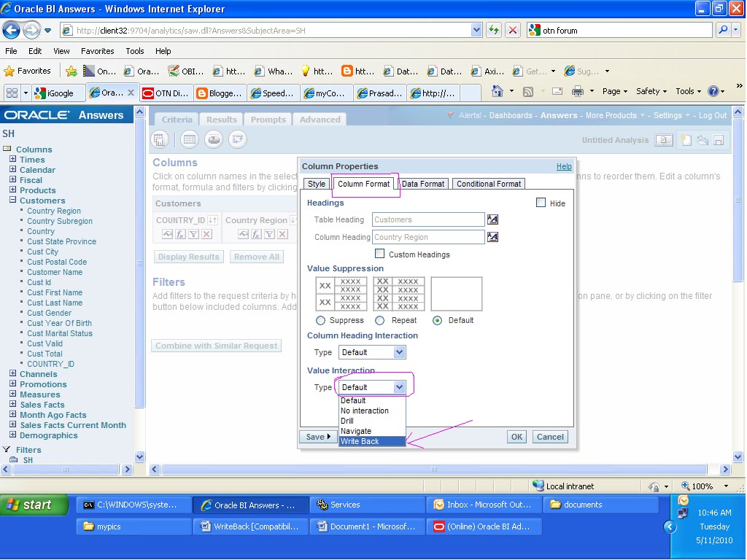Click the OK button
747x560 pixels.
tap(517, 437)
